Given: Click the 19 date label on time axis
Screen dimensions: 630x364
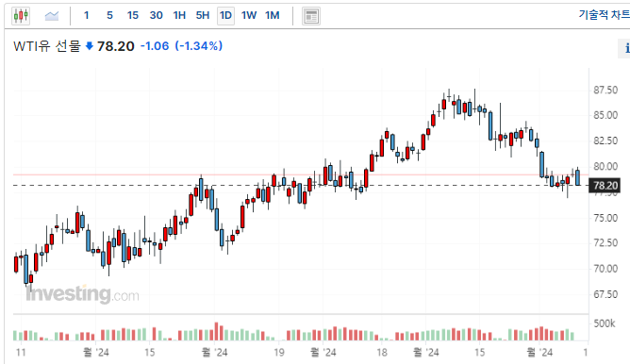Looking at the screenshot, I should click(279, 353).
